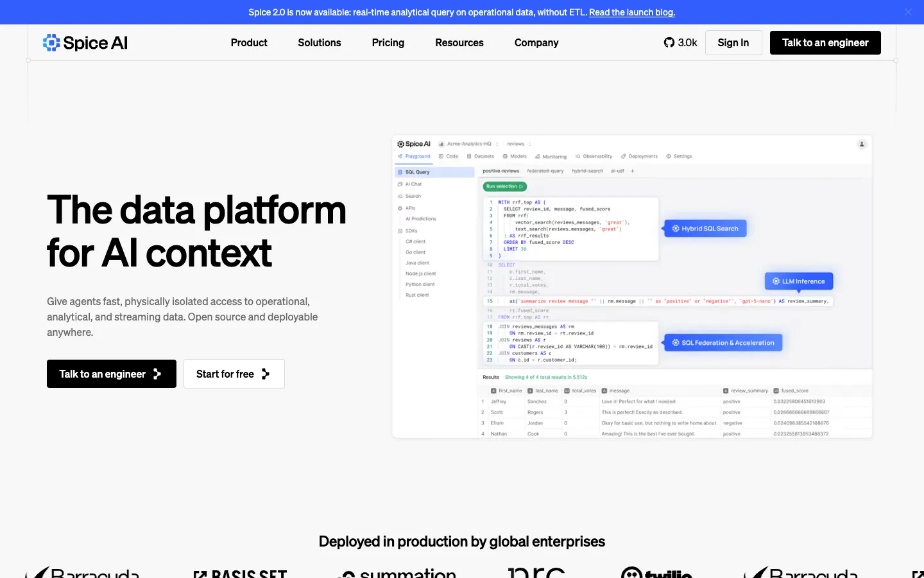Click the SQL Federation & Acceleration badge
The image size is (924, 578).
pyautogui.click(x=723, y=343)
